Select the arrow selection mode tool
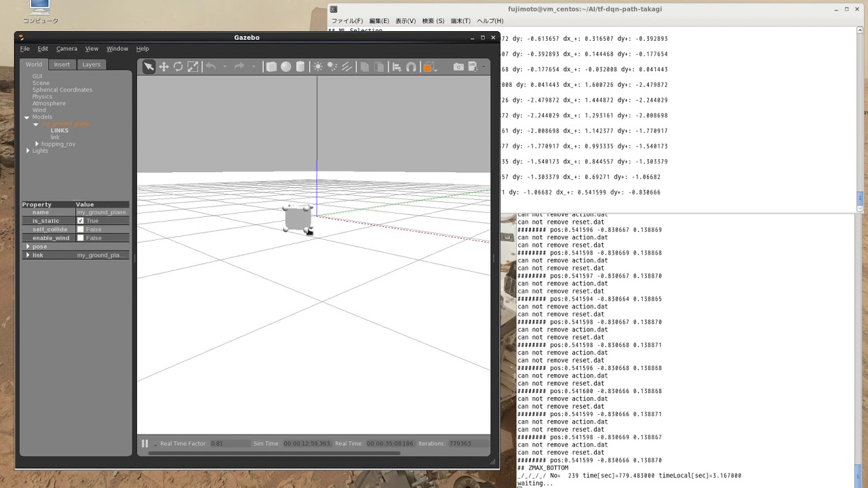This screenshot has width=868, height=488. [x=148, y=66]
